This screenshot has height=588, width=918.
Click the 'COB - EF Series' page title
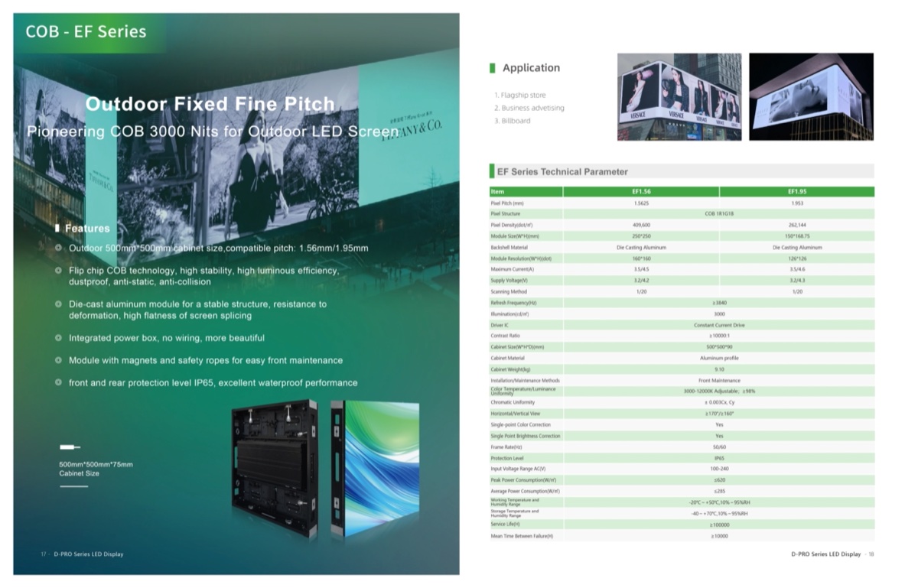coord(86,32)
